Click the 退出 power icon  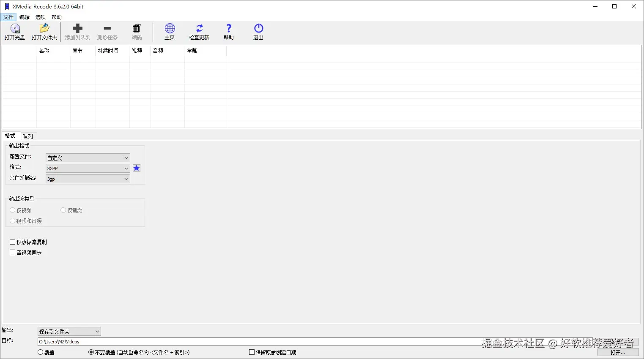[x=258, y=28]
